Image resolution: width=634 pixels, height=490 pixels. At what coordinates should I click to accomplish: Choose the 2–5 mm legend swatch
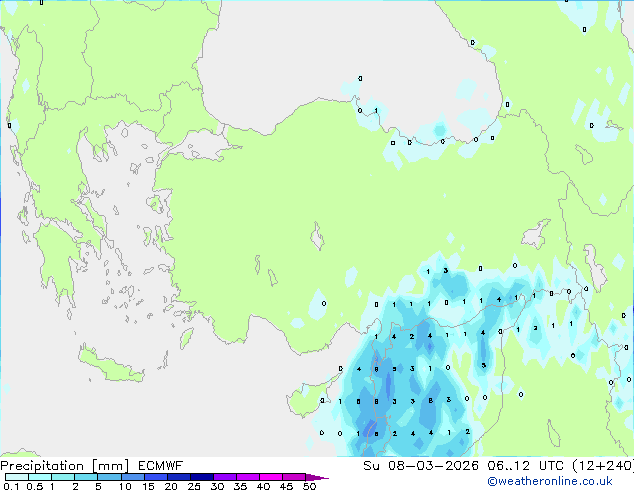click(x=86, y=477)
